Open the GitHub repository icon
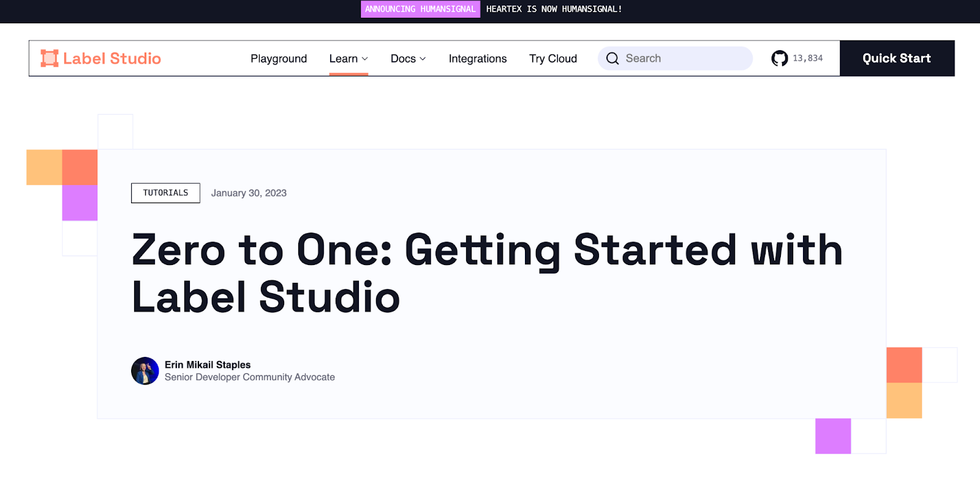This screenshot has height=486, width=980. tap(780, 58)
